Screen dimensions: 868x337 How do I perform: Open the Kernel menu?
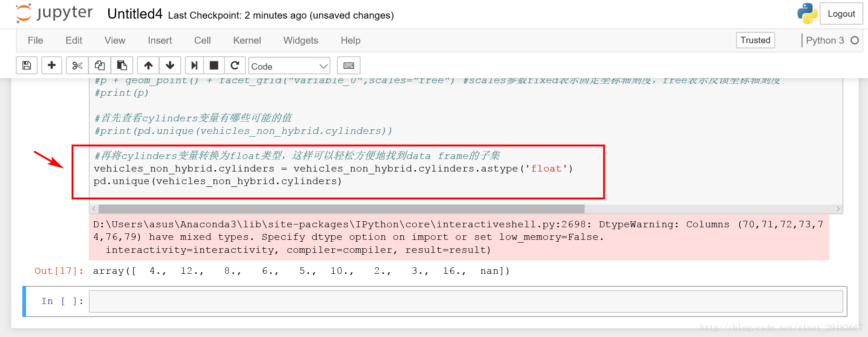(x=247, y=40)
